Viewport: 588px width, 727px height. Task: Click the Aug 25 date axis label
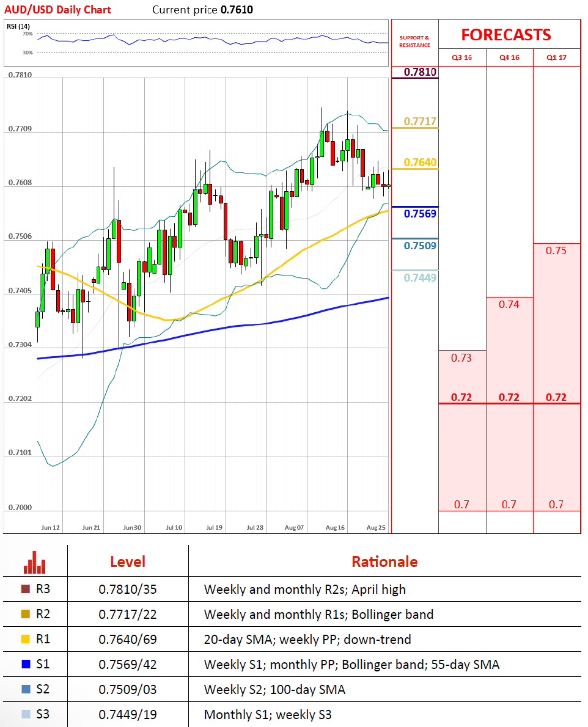(376, 528)
